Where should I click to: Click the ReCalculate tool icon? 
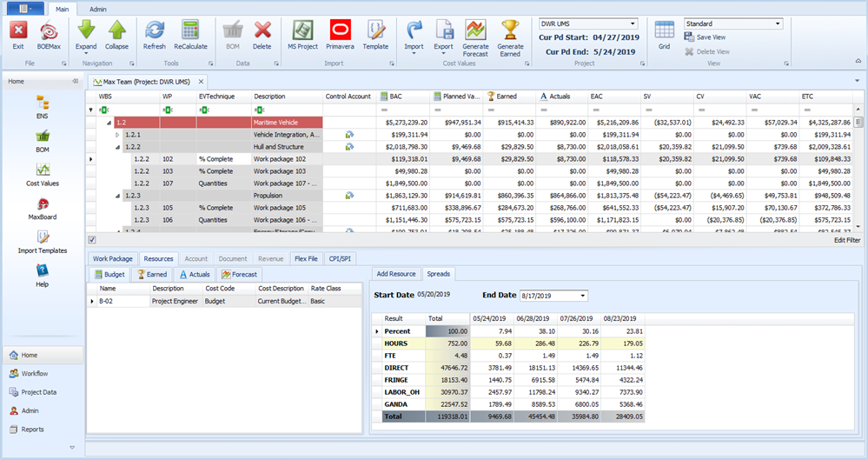(190, 33)
